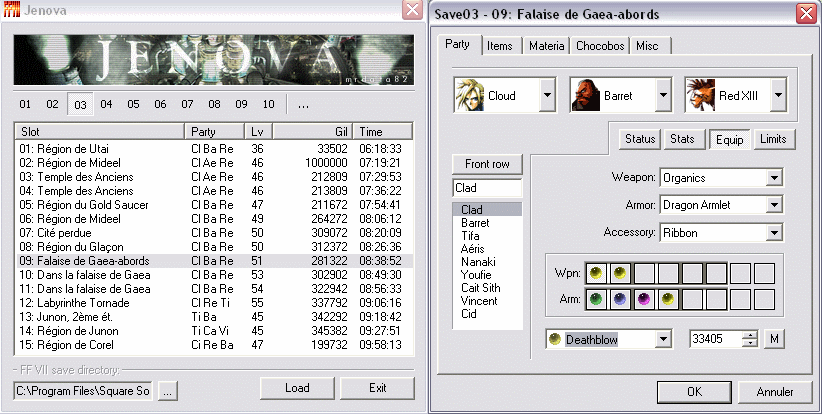Viewport: 822px width, 414px height.
Task: Click the materia AP value field
Action: [x=716, y=339]
